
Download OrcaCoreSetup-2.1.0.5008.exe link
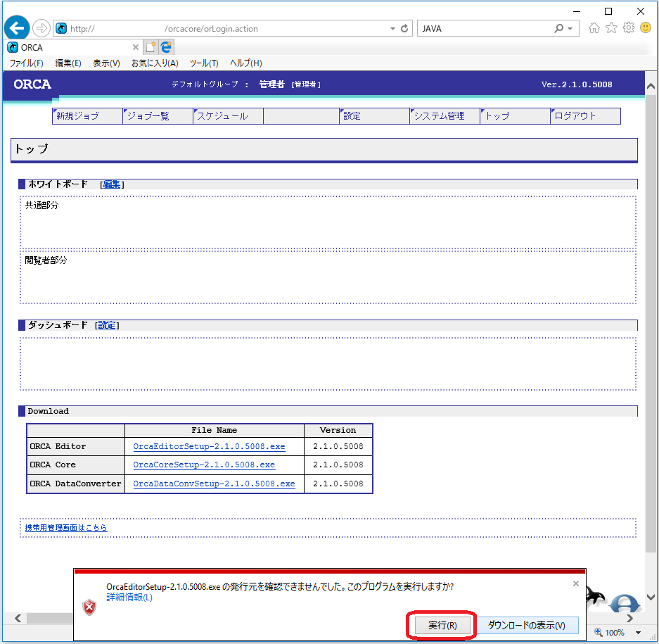(204, 465)
